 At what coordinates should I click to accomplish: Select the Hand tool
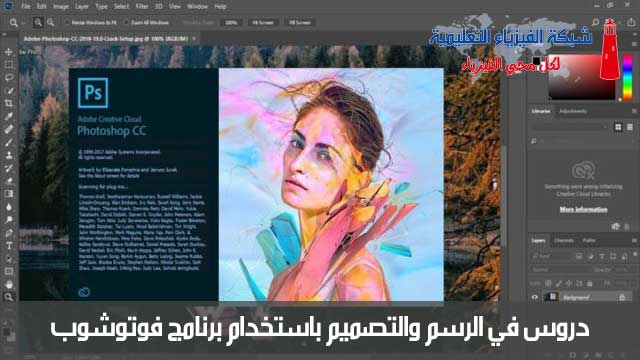click(9, 284)
